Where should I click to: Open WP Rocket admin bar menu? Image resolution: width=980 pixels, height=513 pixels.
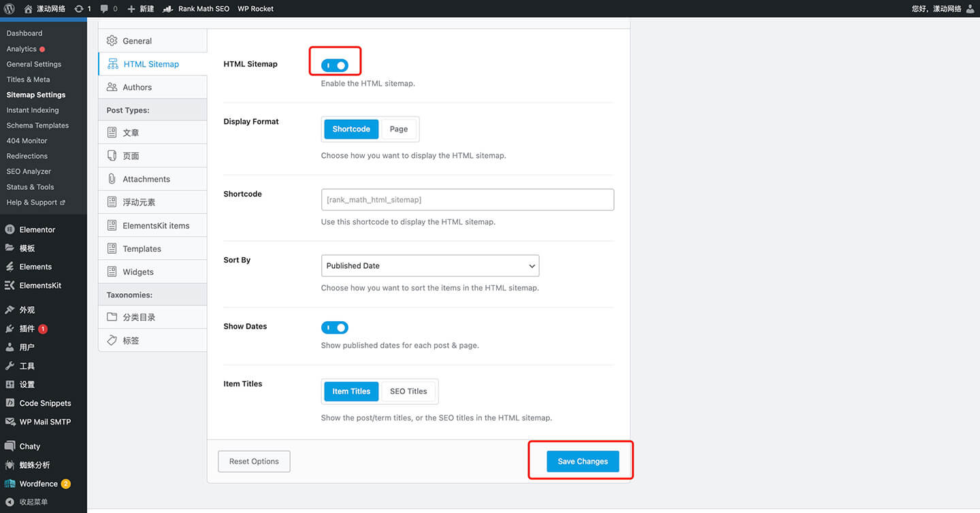tap(255, 9)
